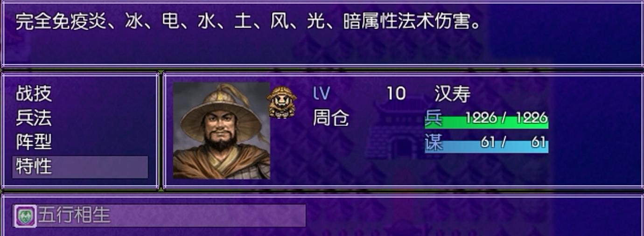Select the highlighted 特性 menu entry

tap(80, 167)
